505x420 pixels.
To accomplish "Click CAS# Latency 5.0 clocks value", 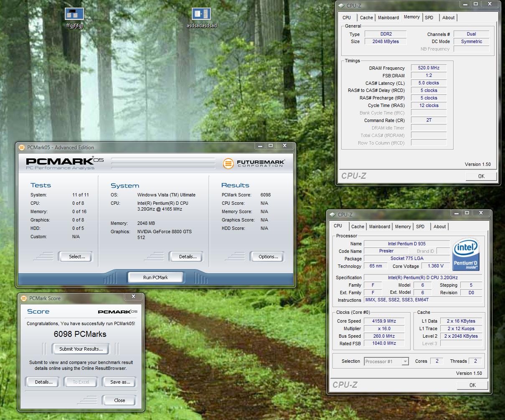I will point(429,83).
